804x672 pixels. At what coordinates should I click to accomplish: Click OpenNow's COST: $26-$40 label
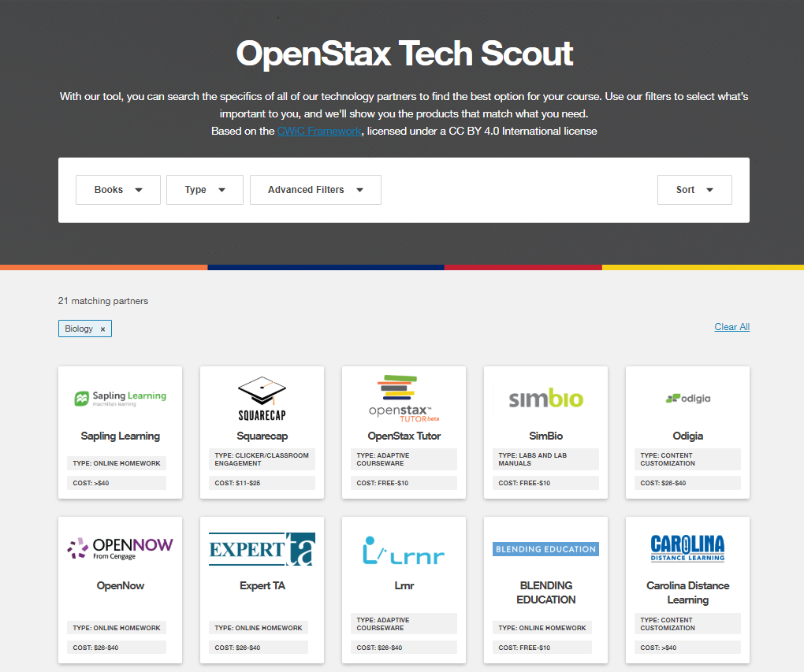tap(117, 648)
